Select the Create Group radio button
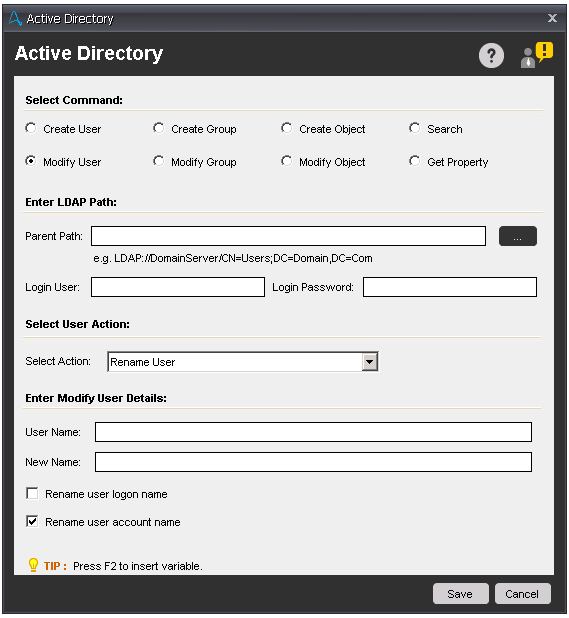 click(x=158, y=128)
